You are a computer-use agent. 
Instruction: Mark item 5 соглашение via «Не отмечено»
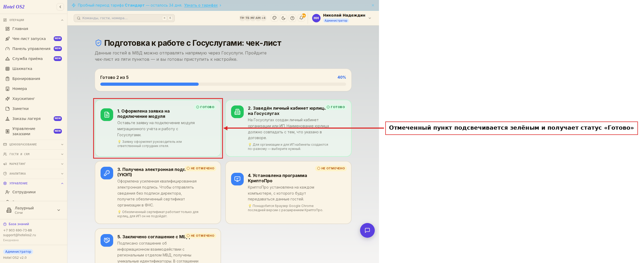(x=201, y=236)
